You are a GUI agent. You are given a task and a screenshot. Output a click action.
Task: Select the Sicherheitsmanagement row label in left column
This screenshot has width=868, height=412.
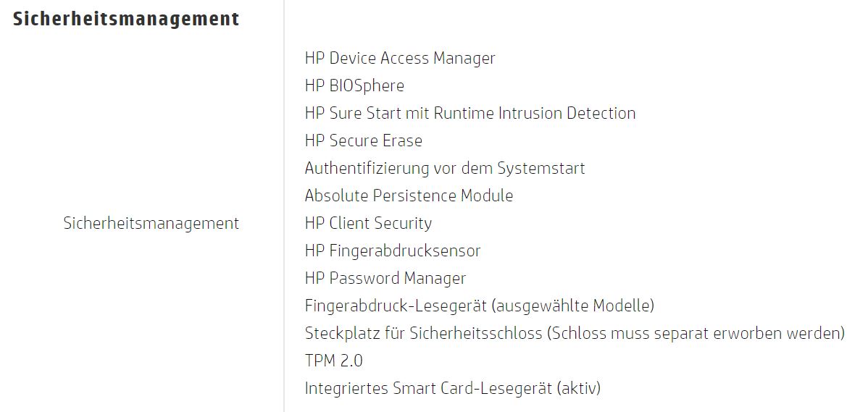point(151,223)
